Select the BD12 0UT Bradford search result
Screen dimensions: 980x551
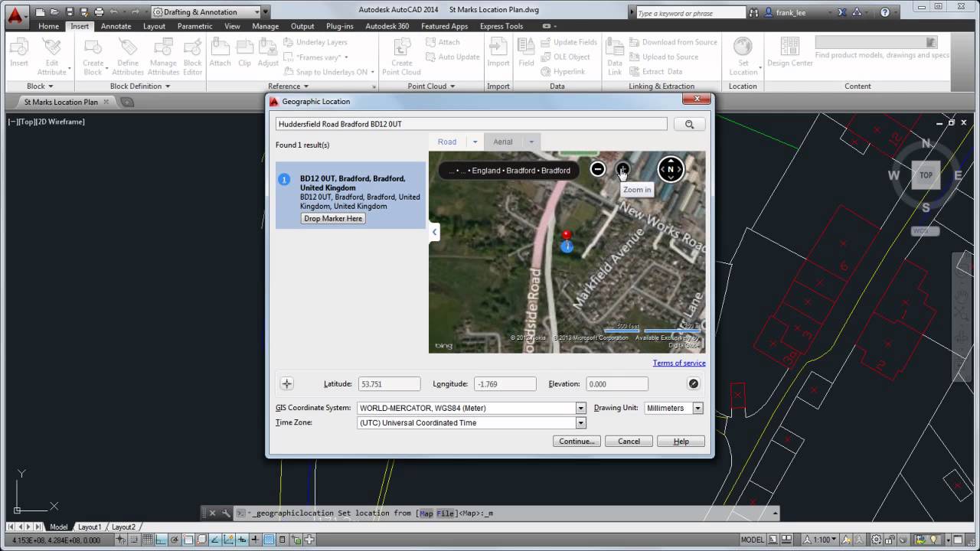coord(351,195)
